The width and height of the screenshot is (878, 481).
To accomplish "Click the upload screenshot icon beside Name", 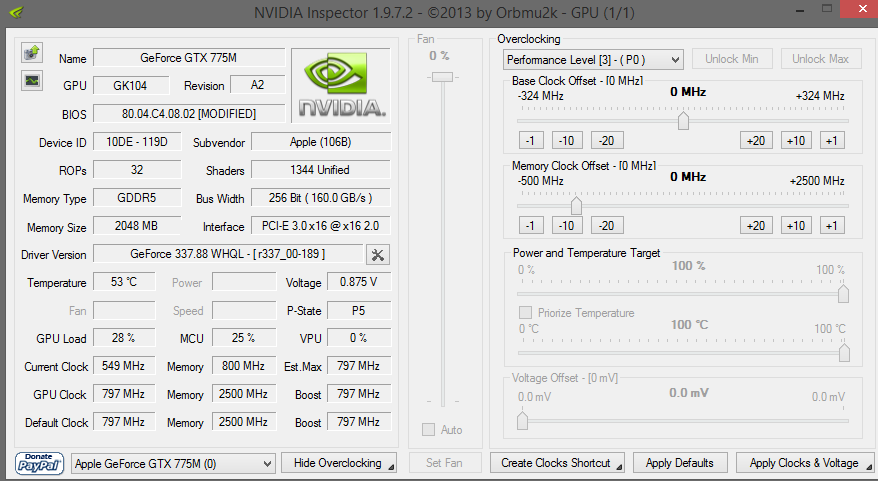I will [32, 53].
